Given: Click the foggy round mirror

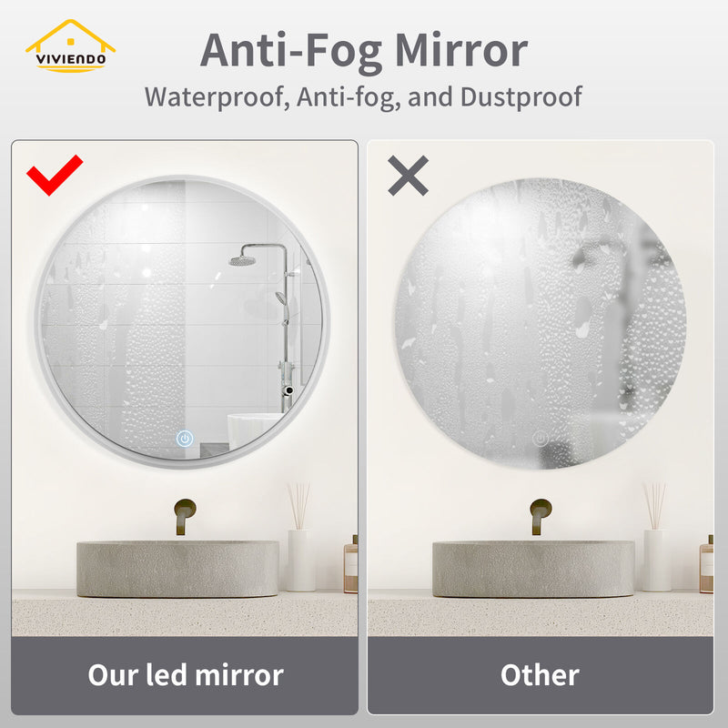Looking at the screenshot, I should (541, 323).
